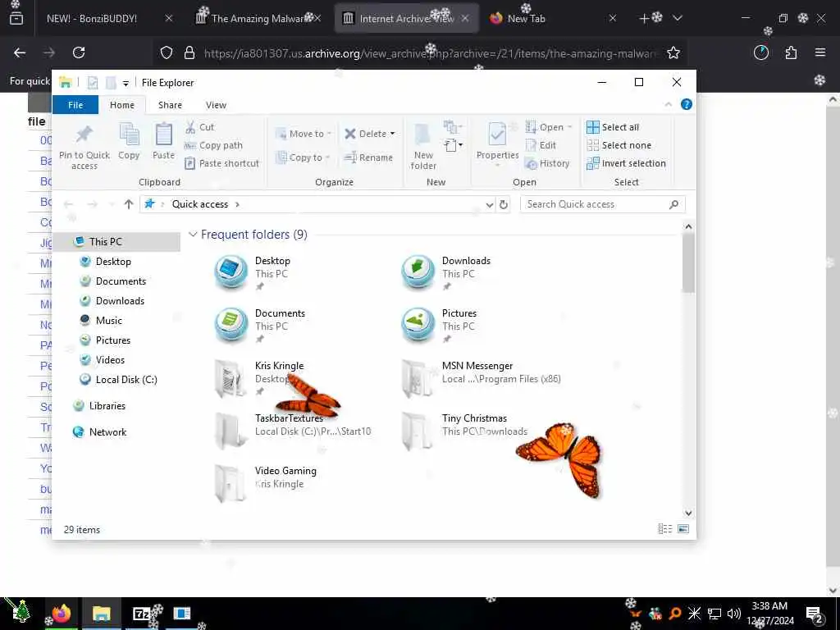Click Firefox URL address bar
Viewport: 840px width, 630px height.
[x=428, y=52]
